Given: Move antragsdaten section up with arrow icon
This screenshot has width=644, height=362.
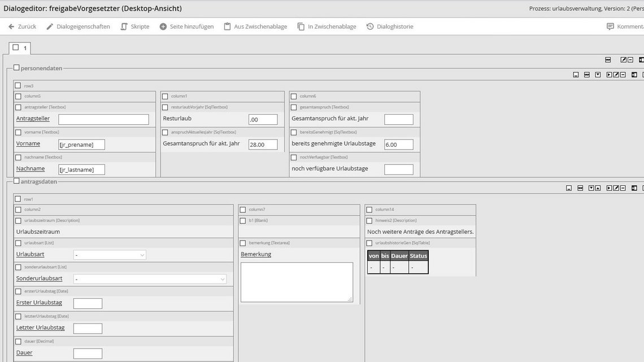Looking at the screenshot, I should (x=598, y=188).
